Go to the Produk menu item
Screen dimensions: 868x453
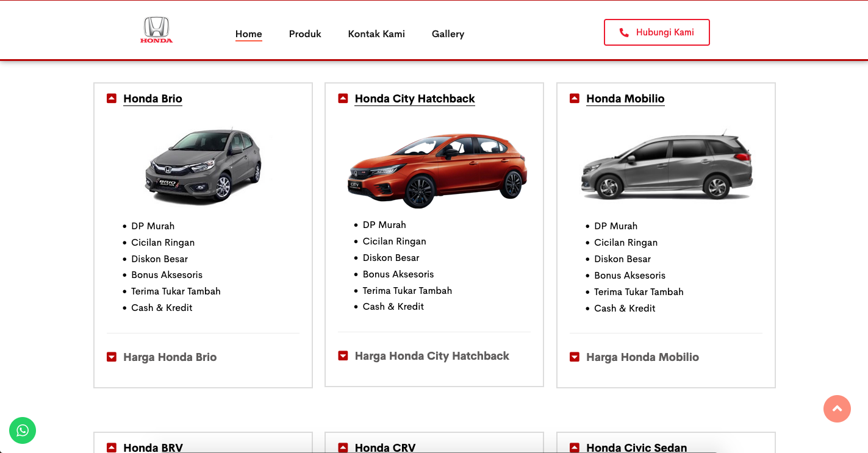(x=305, y=34)
